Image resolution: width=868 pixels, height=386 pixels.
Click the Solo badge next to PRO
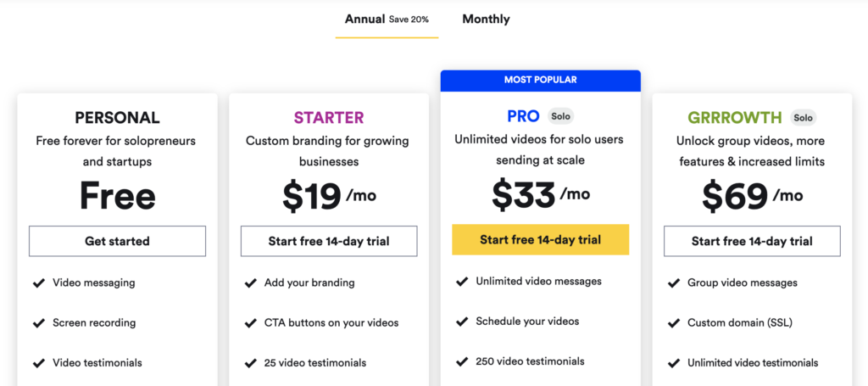point(561,116)
